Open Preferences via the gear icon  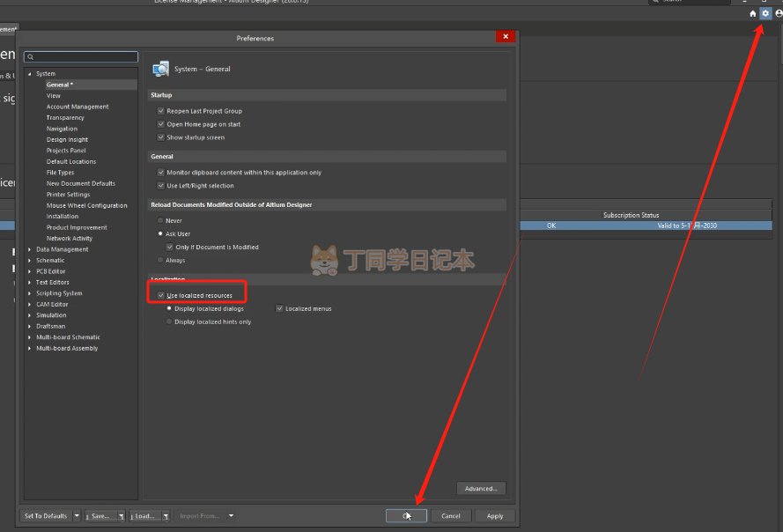(765, 13)
